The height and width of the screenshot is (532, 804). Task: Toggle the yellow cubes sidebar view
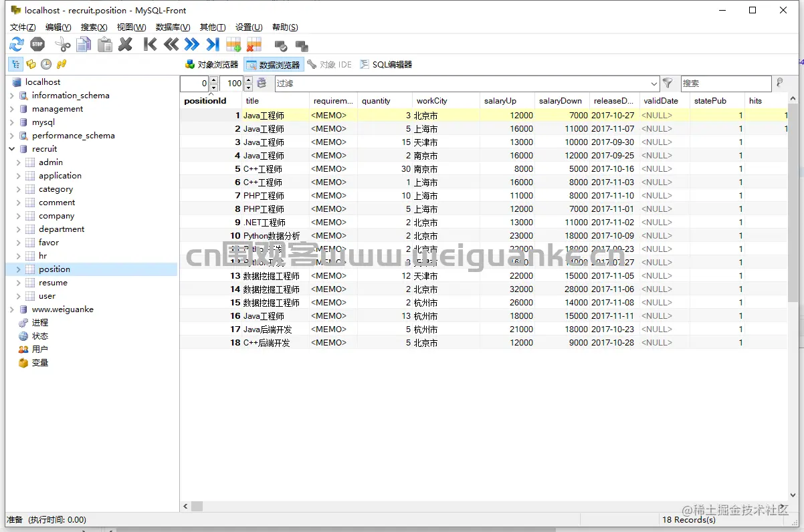[x=31, y=64]
